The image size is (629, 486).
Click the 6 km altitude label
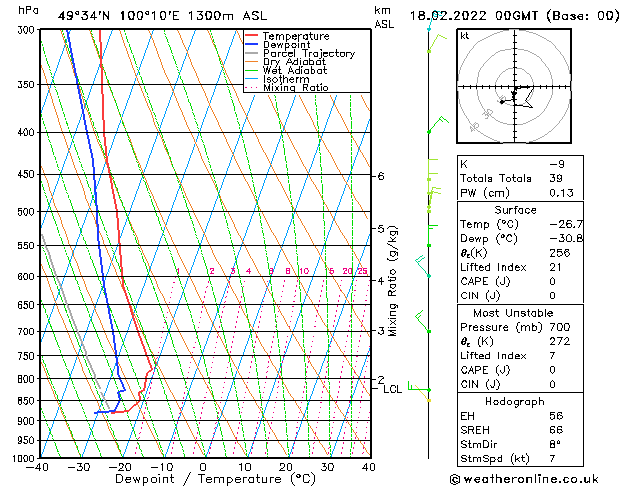pyautogui.click(x=381, y=176)
